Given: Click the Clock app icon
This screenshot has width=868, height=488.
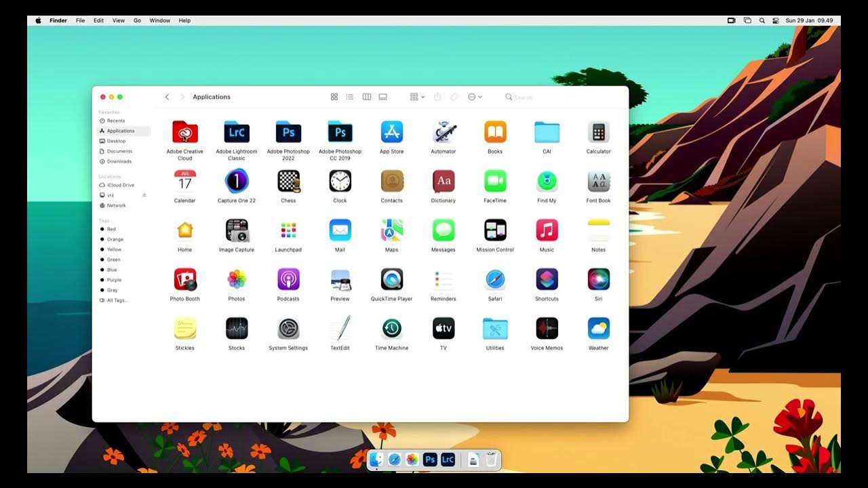Looking at the screenshot, I should coord(340,181).
